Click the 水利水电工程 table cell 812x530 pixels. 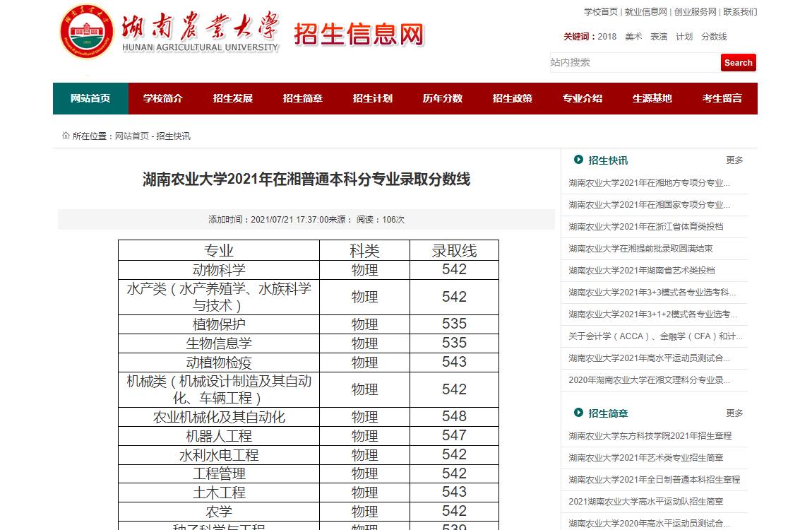(x=219, y=455)
